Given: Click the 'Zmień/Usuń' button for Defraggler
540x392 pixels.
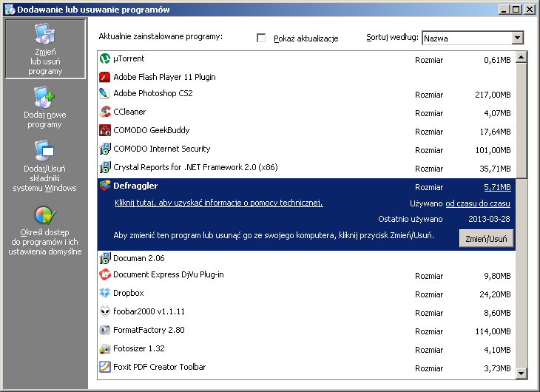Looking at the screenshot, I should pos(486,238).
